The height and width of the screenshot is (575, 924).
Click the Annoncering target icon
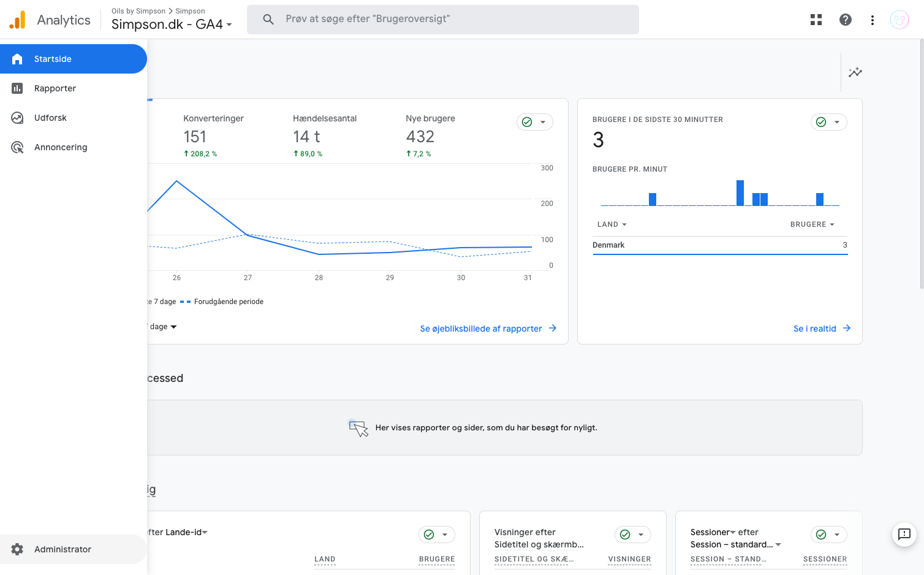[17, 147]
